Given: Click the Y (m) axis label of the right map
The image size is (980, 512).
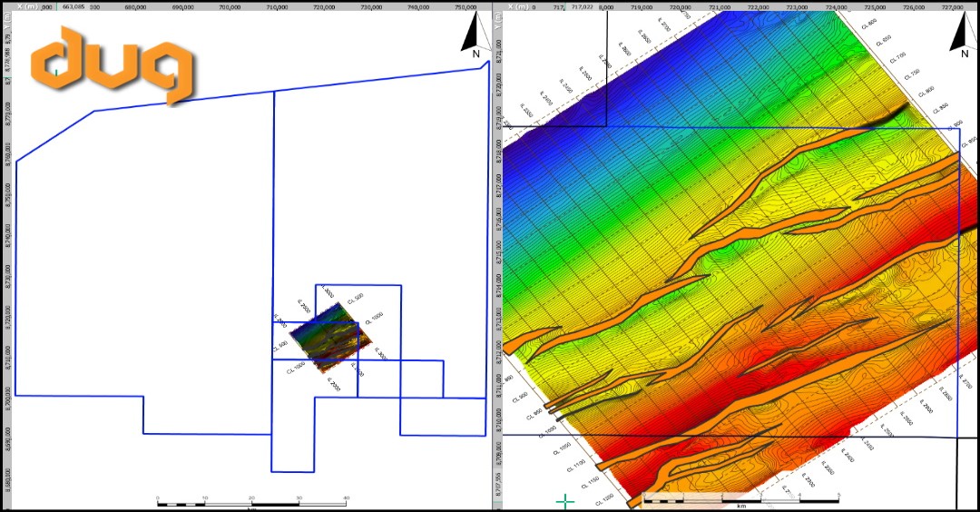Looking at the screenshot, I should [498, 23].
